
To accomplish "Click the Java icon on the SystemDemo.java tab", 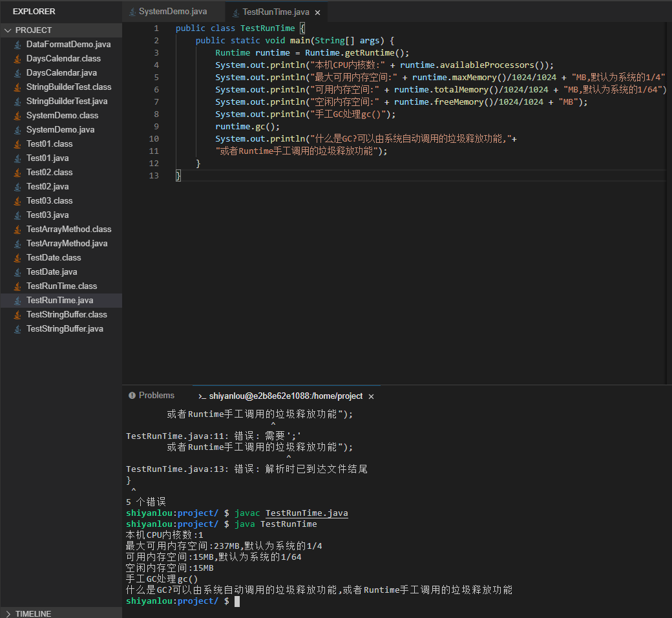I will pyautogui.click(x=133, y=12).
